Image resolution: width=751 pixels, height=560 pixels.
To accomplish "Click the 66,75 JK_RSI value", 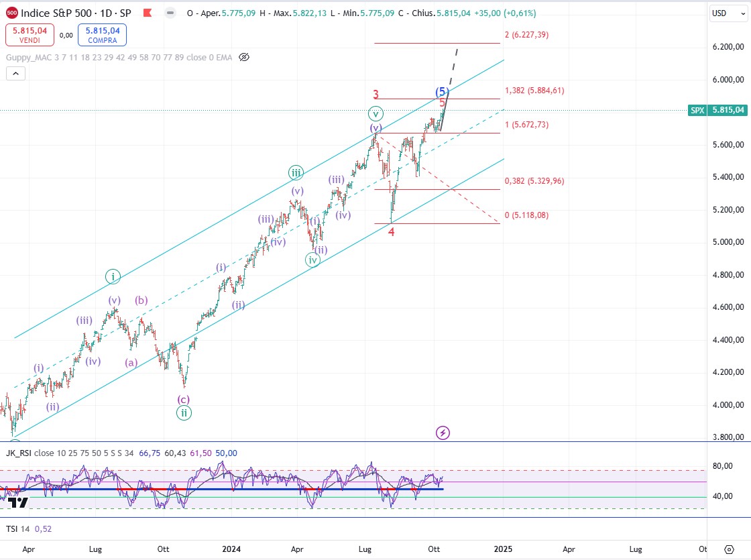I will pos(150,453).
